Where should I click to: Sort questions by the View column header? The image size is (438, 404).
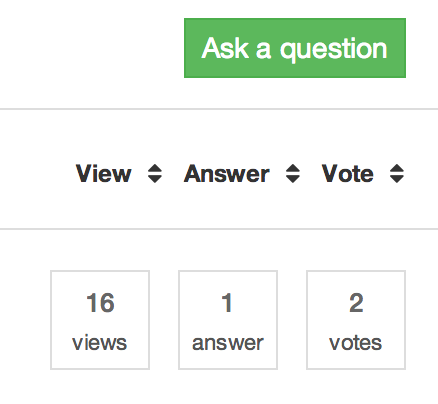(x=104, y=174)
